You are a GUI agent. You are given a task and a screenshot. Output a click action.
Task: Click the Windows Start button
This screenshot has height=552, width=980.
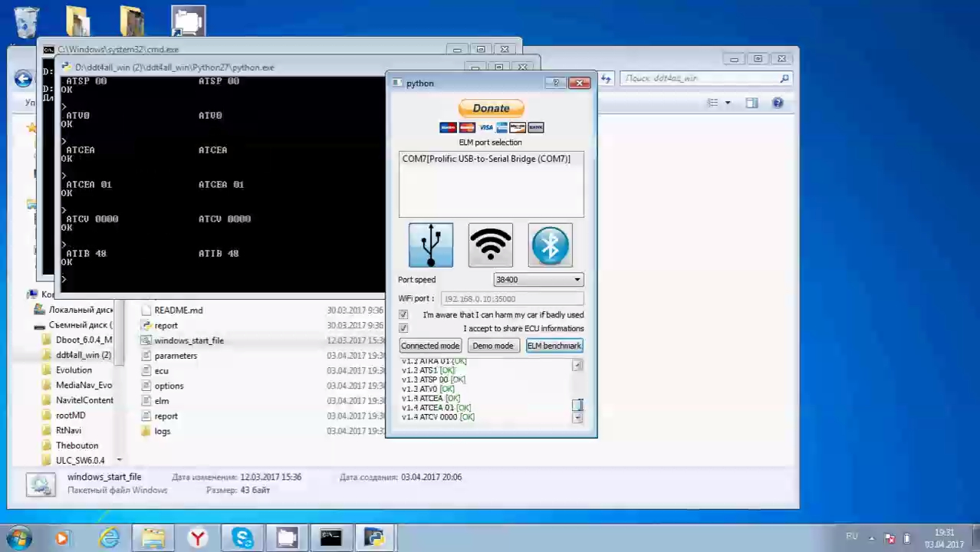click(x=18, y=537)
